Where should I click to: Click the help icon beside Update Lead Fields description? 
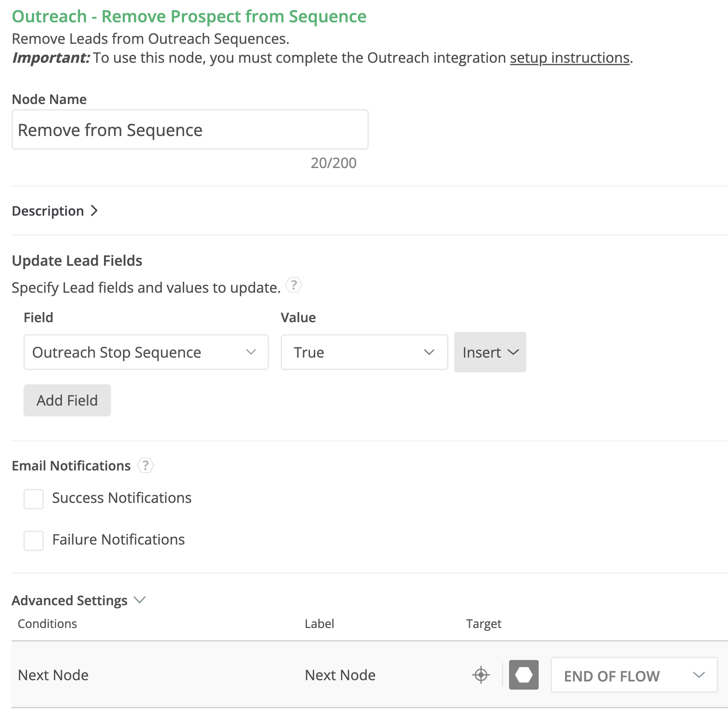(293, 286)
